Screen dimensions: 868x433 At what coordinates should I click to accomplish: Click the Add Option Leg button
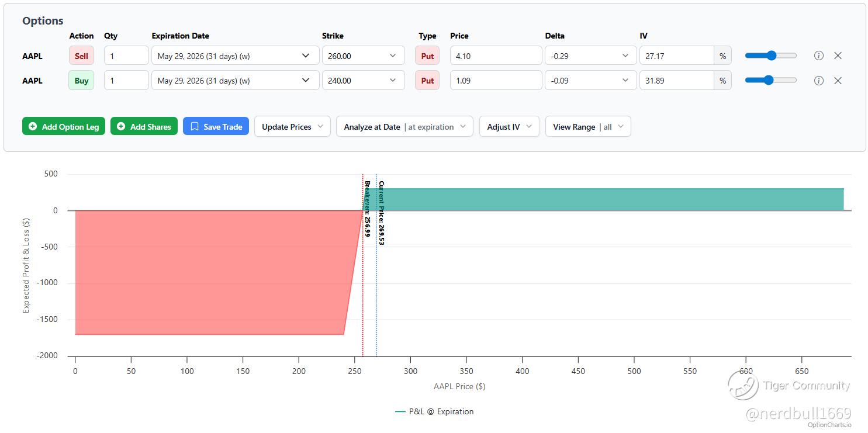click(x=64, y=127)
